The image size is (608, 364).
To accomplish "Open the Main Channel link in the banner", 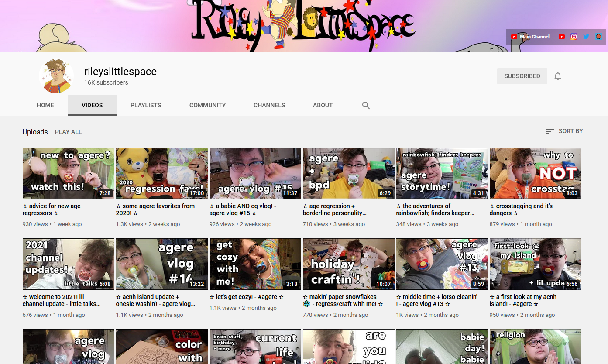I will point(530,37).
